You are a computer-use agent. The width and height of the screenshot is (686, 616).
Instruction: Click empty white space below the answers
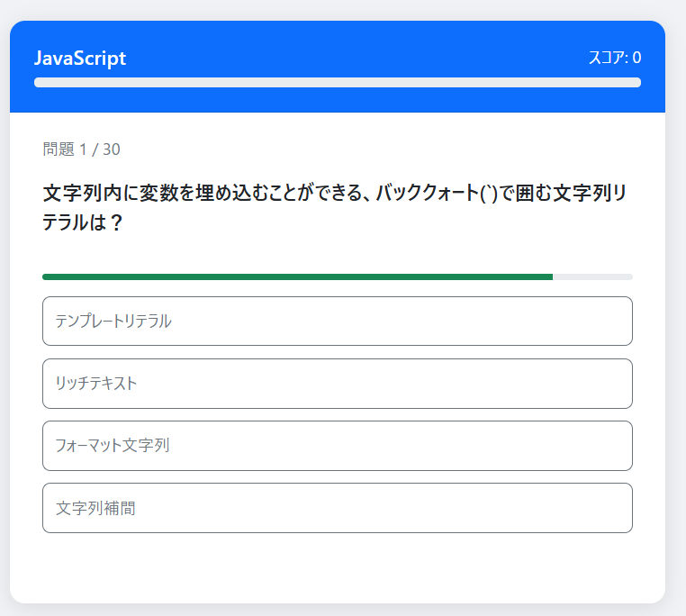click(337, 567)
